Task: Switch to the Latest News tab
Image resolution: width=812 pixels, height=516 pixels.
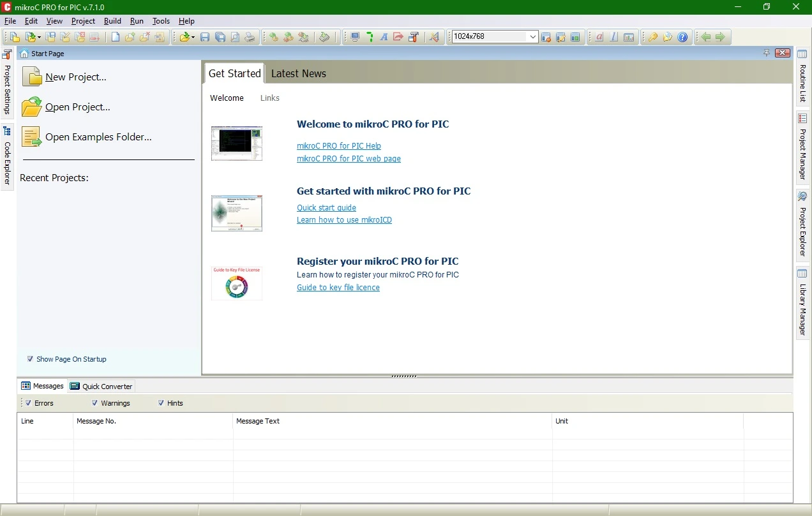Action: tap(298, 73)
